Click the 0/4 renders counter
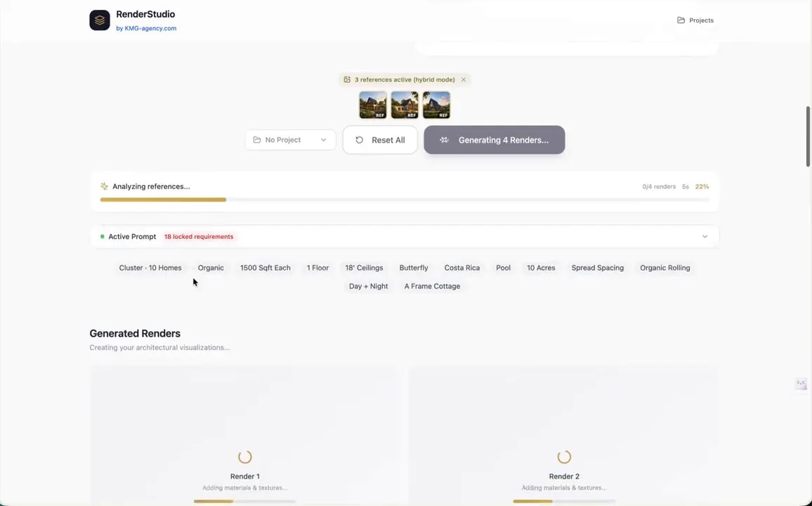 (x=659, y=186)
